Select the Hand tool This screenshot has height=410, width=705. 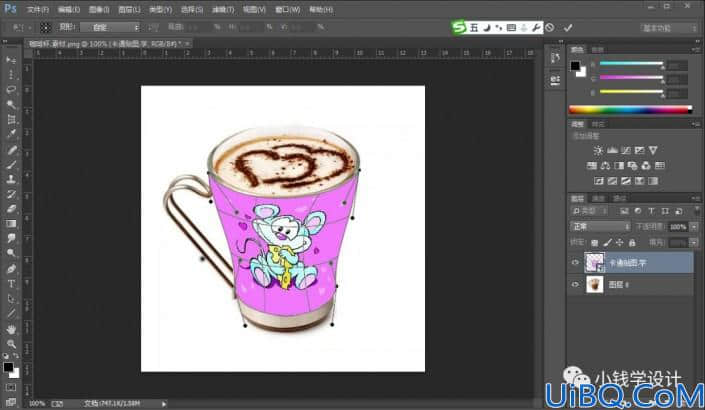coord(11,330)
